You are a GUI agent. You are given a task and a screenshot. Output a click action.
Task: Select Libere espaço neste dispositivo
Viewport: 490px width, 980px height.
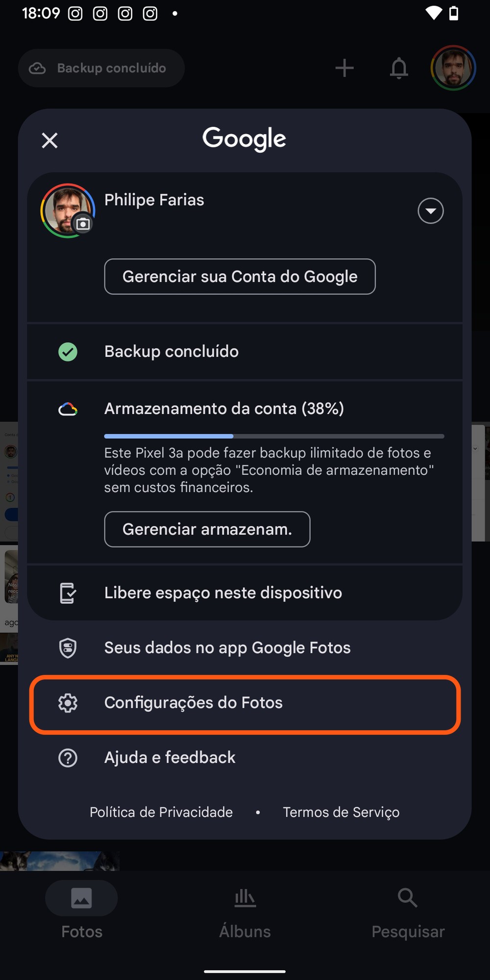223,593
